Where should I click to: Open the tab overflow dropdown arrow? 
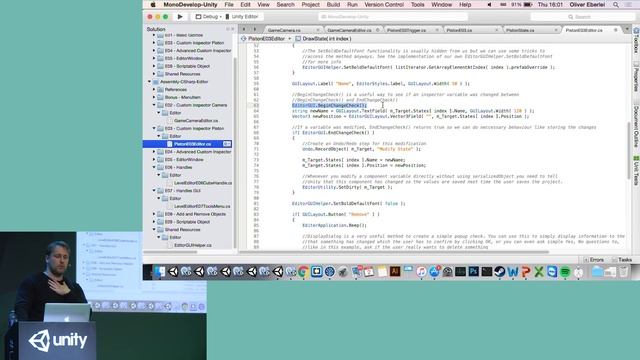click(x=627, y=29)
